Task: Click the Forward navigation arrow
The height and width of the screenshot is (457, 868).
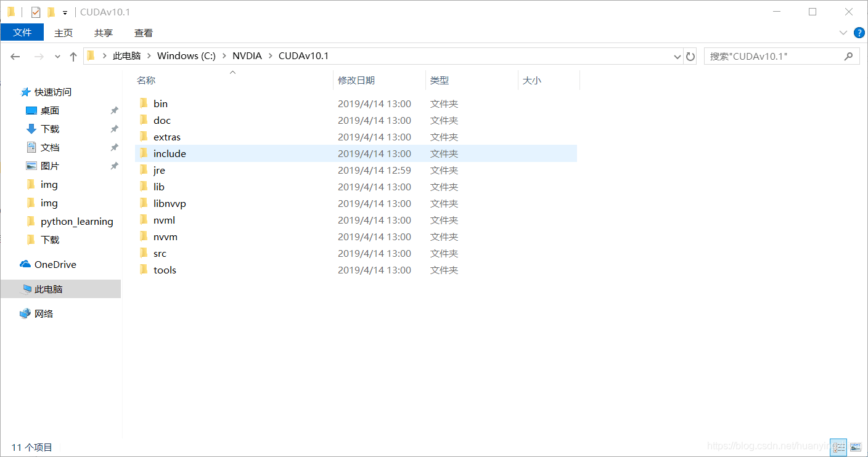Action: tap(39, 56)
